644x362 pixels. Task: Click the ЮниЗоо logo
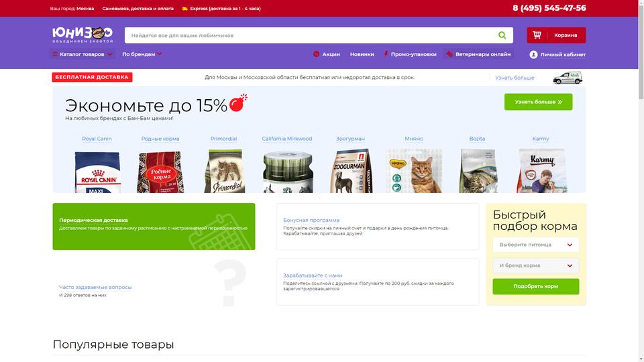[82, 35]
